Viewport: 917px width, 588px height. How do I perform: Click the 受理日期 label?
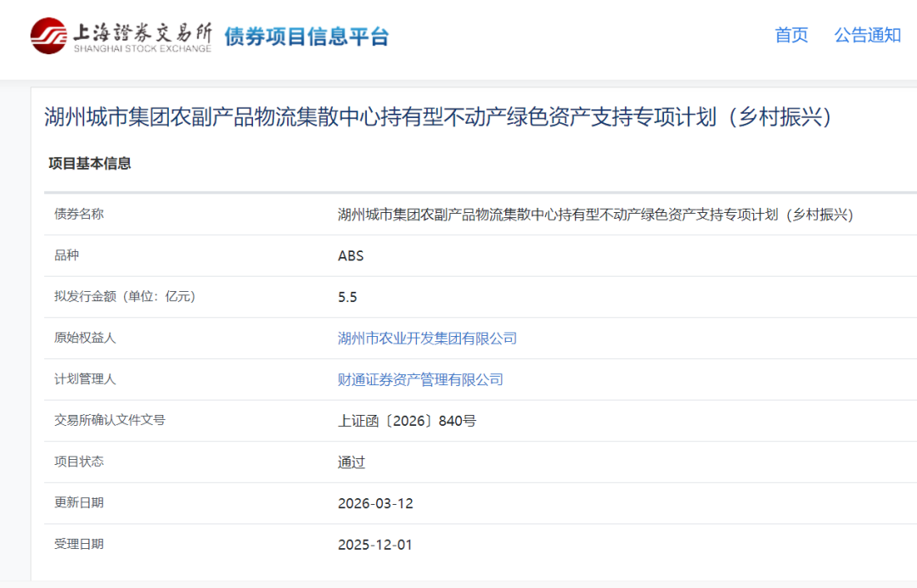click(x=79, y=544)
